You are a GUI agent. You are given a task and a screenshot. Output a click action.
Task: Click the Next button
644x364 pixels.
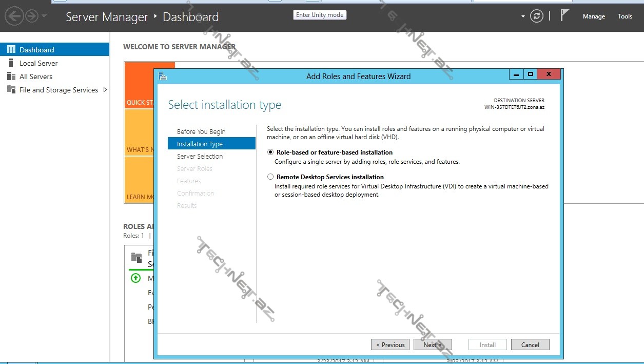pyautogui.click(x=433, y=345)
